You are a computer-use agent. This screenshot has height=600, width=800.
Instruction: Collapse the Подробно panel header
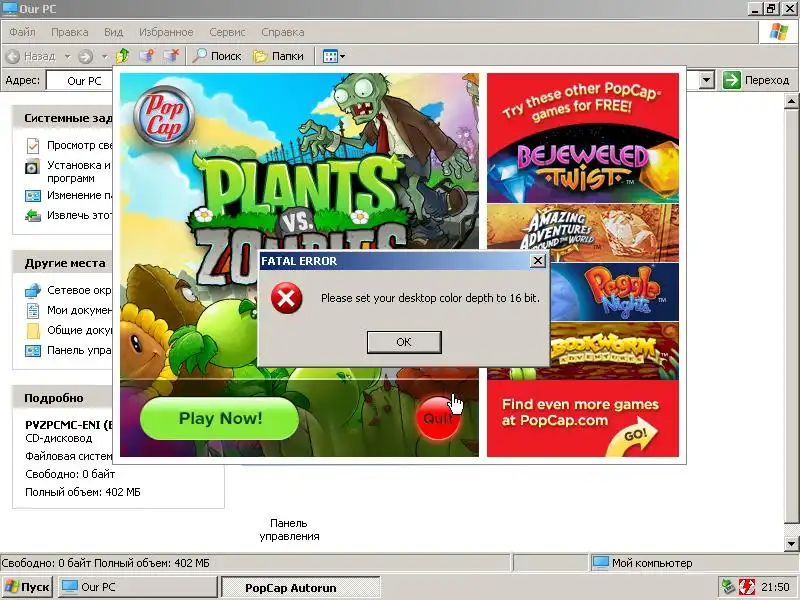tap(62, 397)
